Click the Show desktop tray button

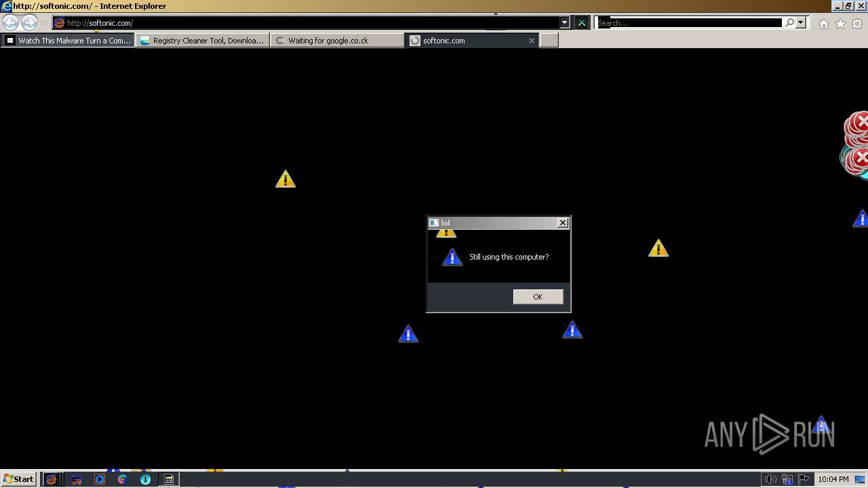pyautogui.click(x=860, y=479)
